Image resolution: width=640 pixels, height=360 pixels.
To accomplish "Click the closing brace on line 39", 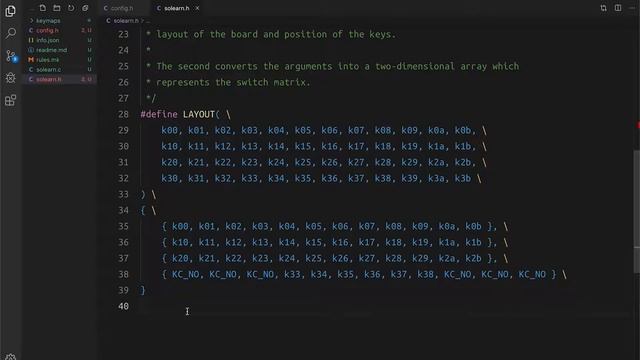I will click(143, 290).
